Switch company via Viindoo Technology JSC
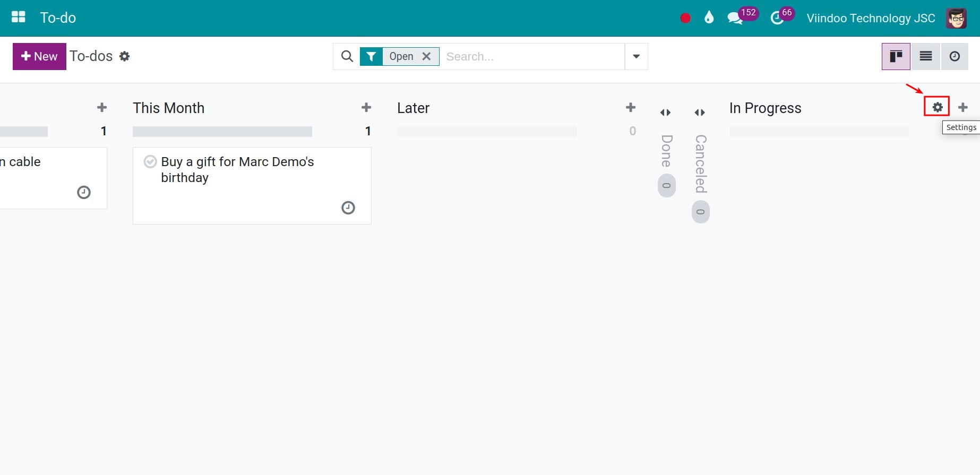The height and width of the screenshot is (475, 980). 871,18
